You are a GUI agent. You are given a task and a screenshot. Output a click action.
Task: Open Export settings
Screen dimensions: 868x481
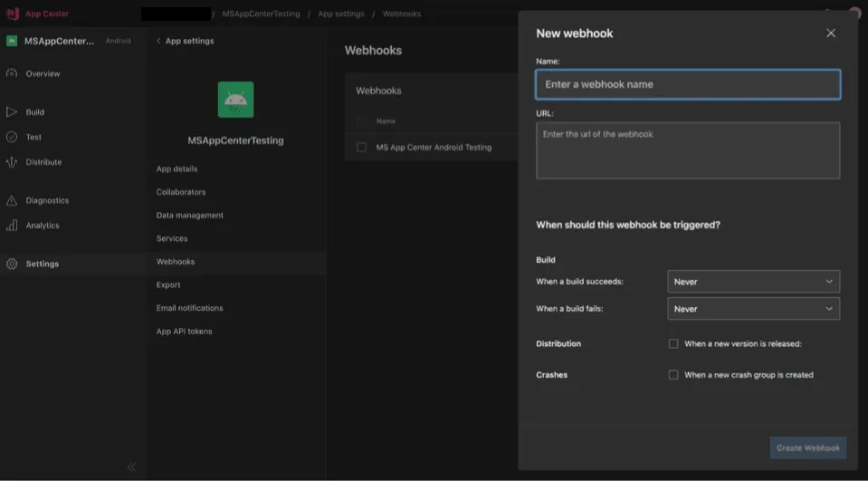pyautogui.click(x=168, y=284)
